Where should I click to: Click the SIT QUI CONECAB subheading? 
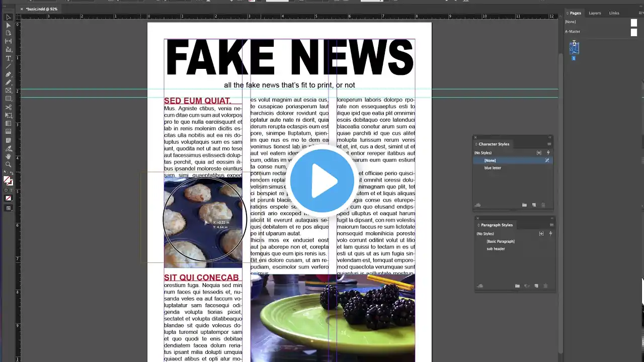click(x=201, y=278)
